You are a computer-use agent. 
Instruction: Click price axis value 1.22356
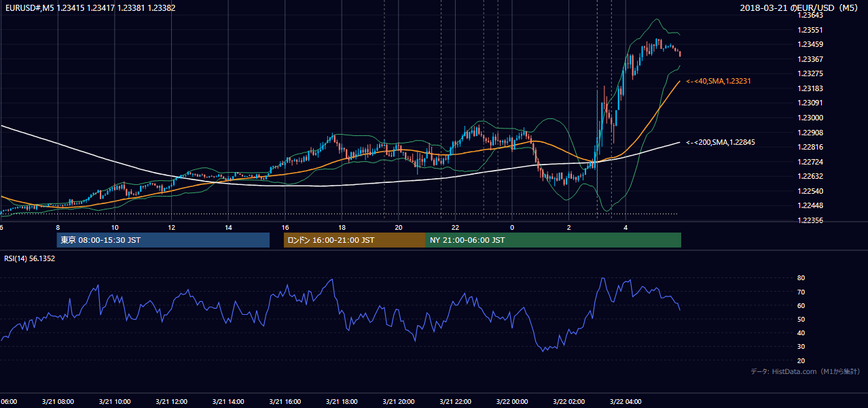coord(810,220)
